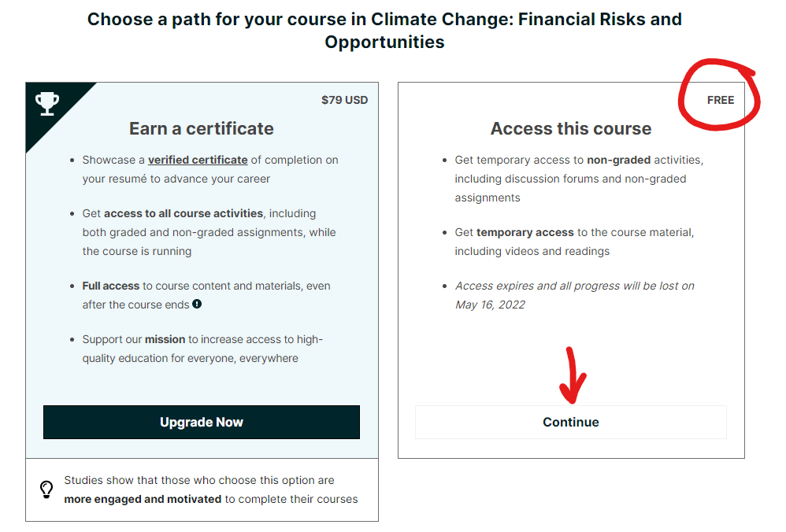The height and width of the screenshot is (532, 786).
Task: Click the circled FREE label
Action: [720, 100]
